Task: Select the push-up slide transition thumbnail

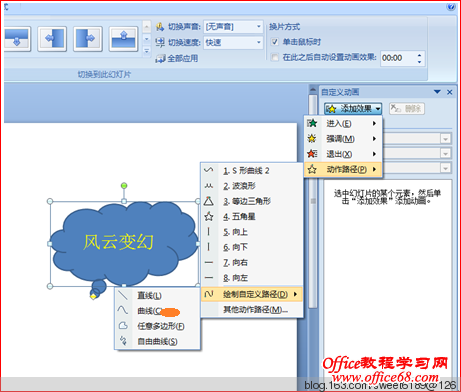Action: click(124, 39)
